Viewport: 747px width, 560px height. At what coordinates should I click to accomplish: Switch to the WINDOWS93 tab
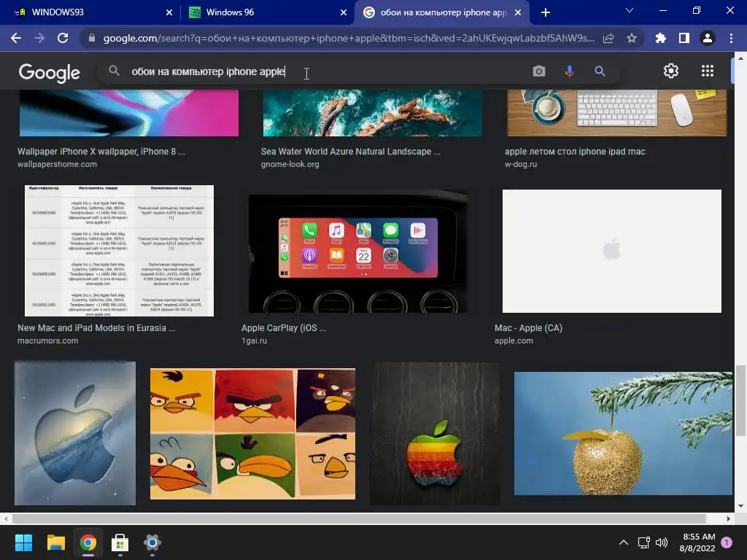(90, 12)
